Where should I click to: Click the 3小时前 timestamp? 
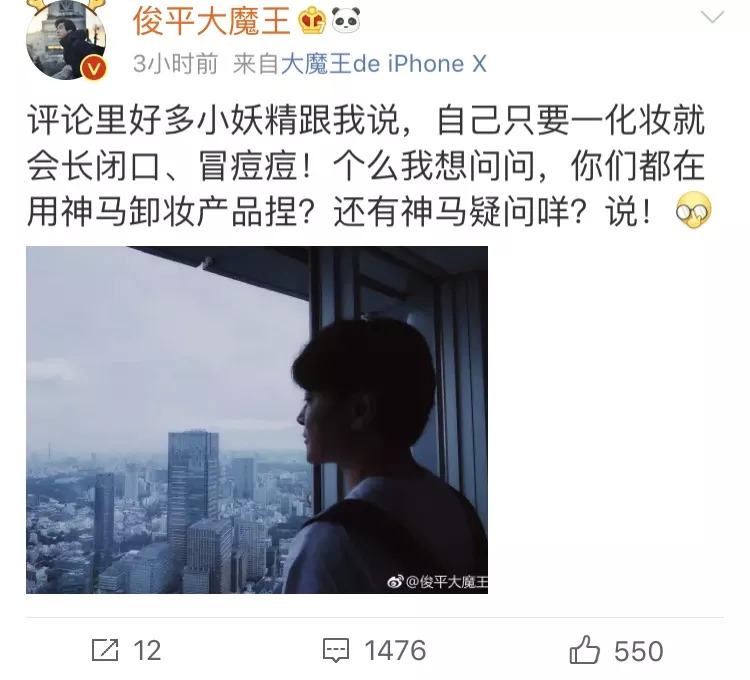coord(175,64)
